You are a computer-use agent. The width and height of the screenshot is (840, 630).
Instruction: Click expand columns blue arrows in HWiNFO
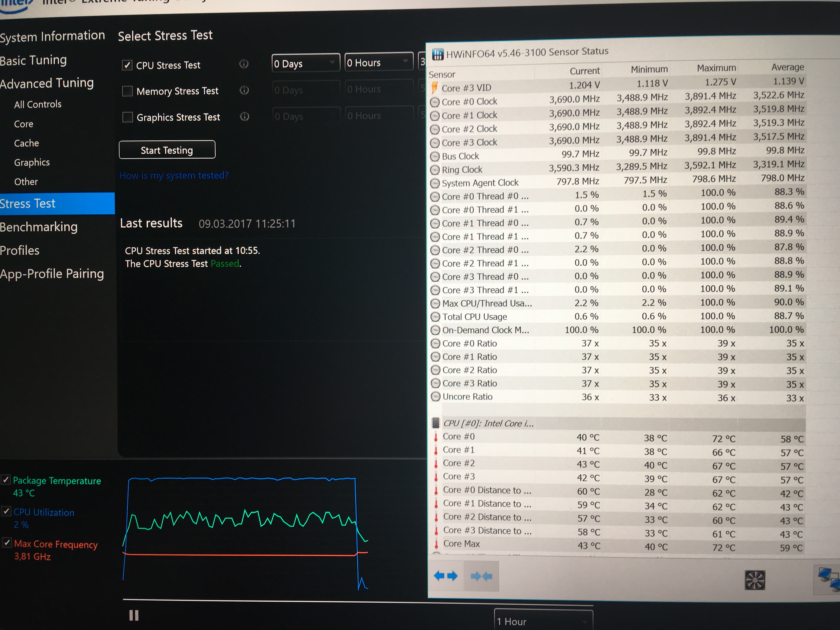(446, 576)
